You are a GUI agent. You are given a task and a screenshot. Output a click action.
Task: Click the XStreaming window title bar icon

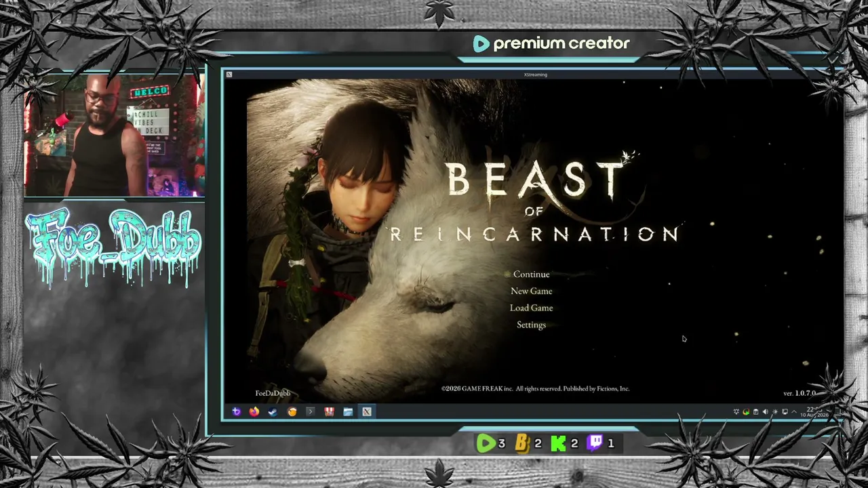click(229, 75)
